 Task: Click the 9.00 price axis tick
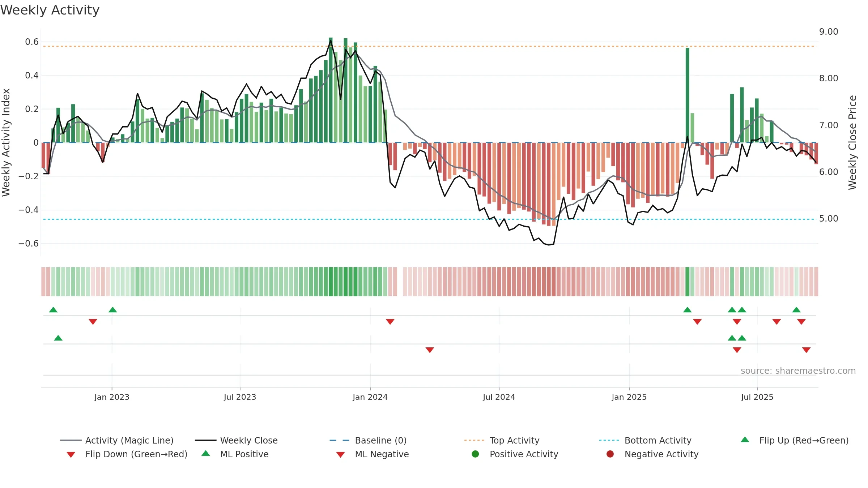(829, 32)
